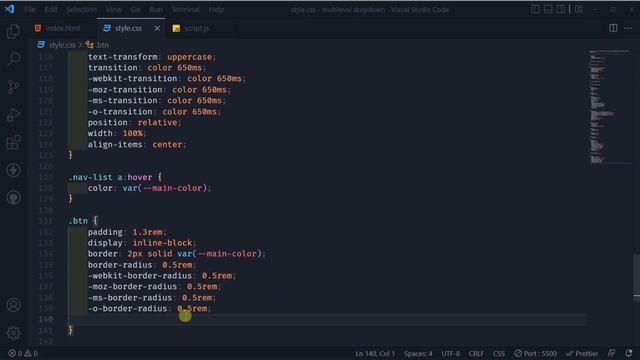
Task: Open the Explorer view in activity bar
Action: click(x=13, y=31)
